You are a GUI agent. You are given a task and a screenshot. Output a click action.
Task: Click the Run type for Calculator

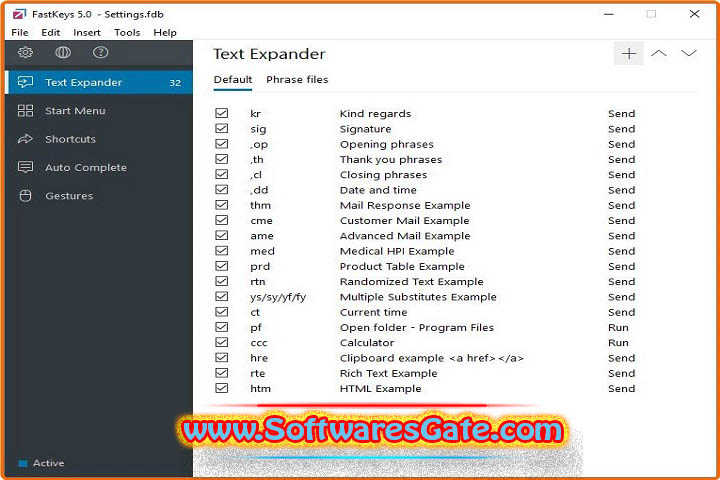click(618, 343)
